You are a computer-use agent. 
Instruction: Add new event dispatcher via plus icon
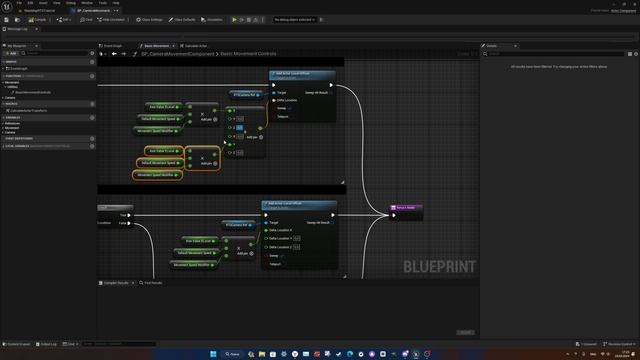[x=92, y=138]
